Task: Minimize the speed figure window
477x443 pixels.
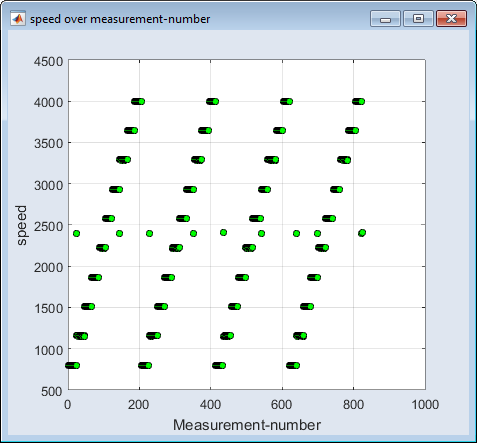Action: pyautogui.click(x=385, y=18)
